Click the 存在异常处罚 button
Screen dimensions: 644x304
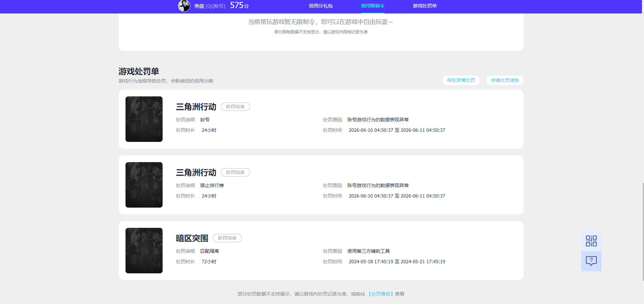tap(461, 80)
